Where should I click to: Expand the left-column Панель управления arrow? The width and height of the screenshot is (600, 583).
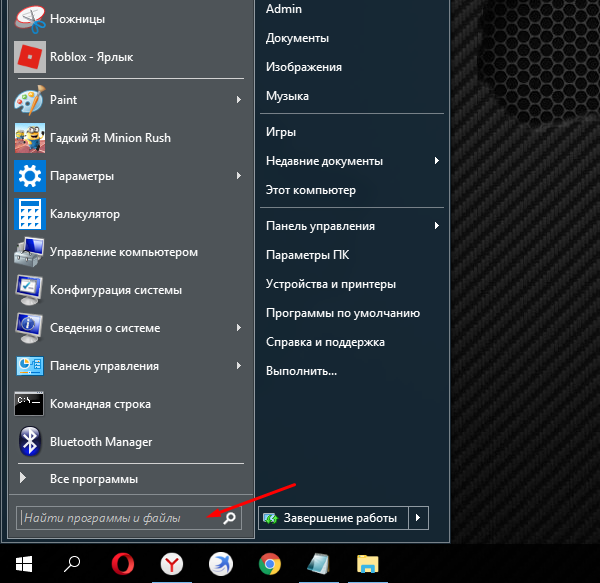click(239, 366)
